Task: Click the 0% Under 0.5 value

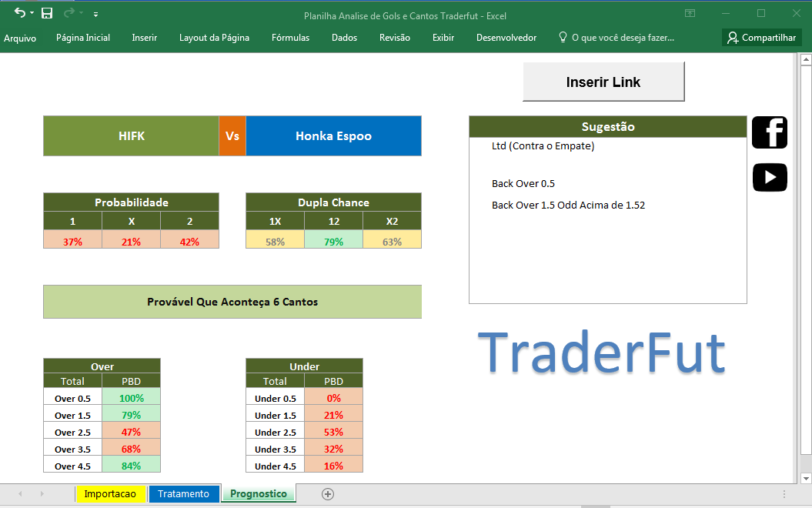Action: [333, 398]
